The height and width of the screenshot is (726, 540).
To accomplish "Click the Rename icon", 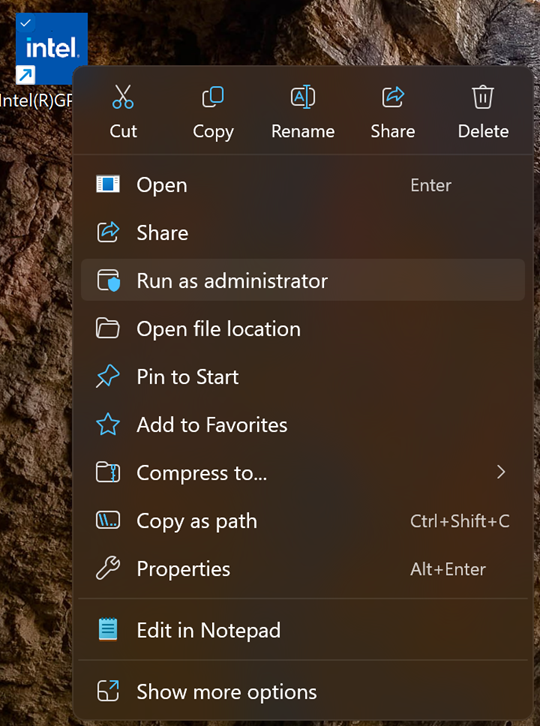I will click(x=303, y=97).
